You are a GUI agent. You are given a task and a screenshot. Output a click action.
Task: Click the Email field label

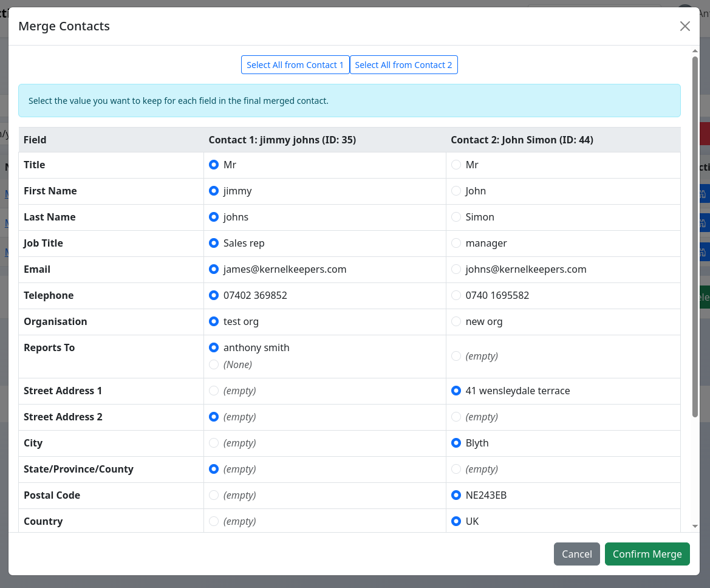[36, 270]
